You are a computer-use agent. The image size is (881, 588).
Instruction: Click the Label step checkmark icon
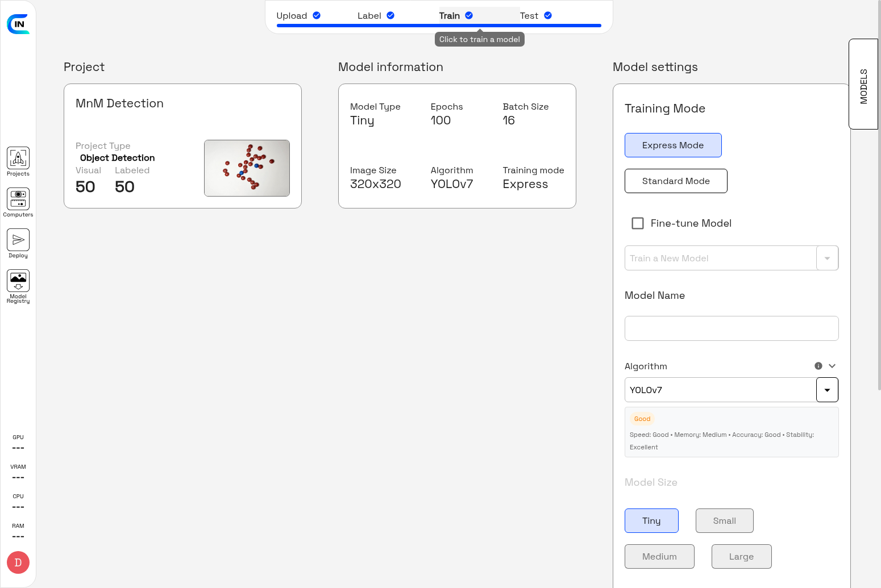tap(390, 15)
